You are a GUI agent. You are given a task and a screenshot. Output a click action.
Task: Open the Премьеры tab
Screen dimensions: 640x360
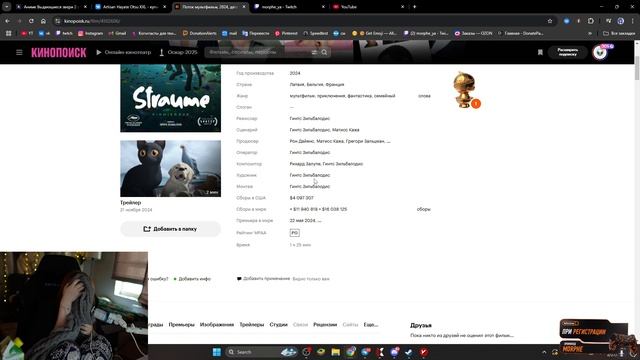pos(182,324)
